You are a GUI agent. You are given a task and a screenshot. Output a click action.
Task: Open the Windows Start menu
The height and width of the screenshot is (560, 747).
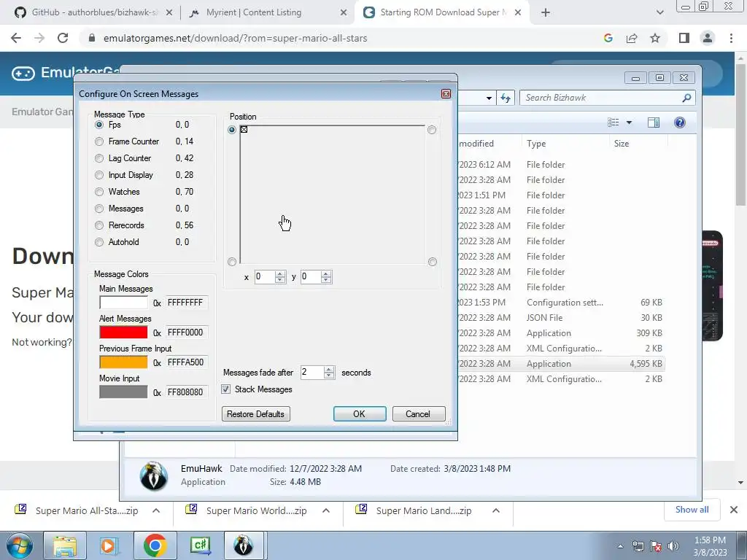click(20, 545)
